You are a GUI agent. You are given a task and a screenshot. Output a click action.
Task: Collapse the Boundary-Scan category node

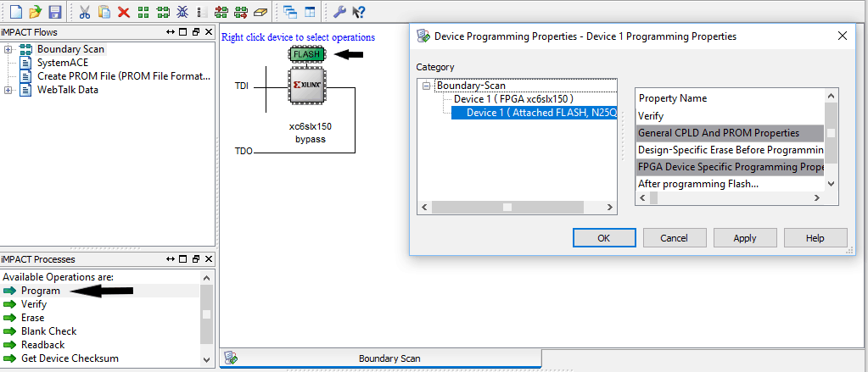point(427,86)
